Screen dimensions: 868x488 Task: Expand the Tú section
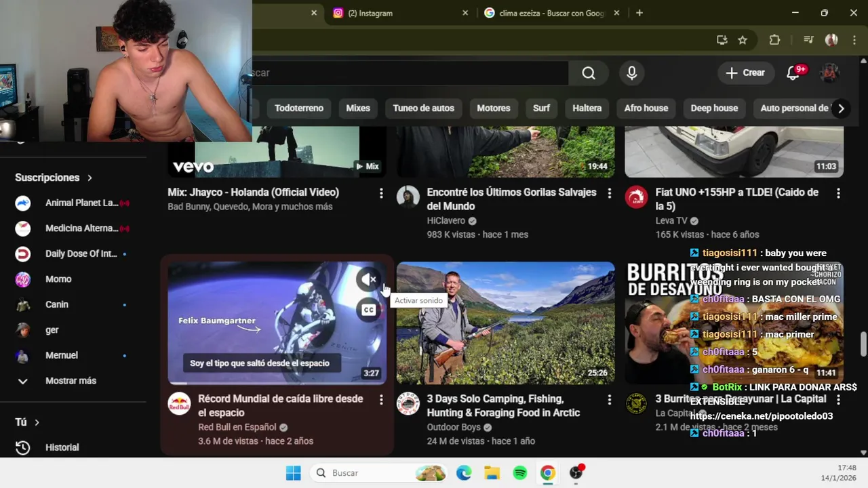(x=27, y=422)
